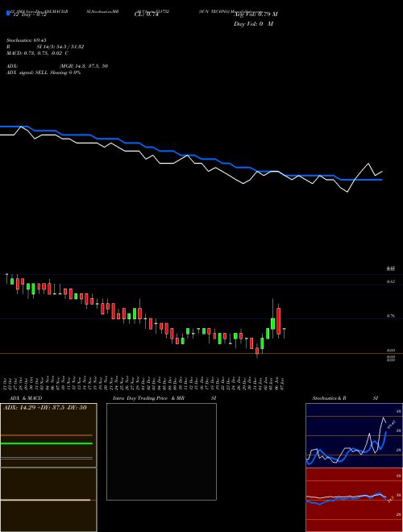Click the 'Intra Day Trading Price & MR' title
This screenshot has height=532, width=403.
tap(149, 398)
